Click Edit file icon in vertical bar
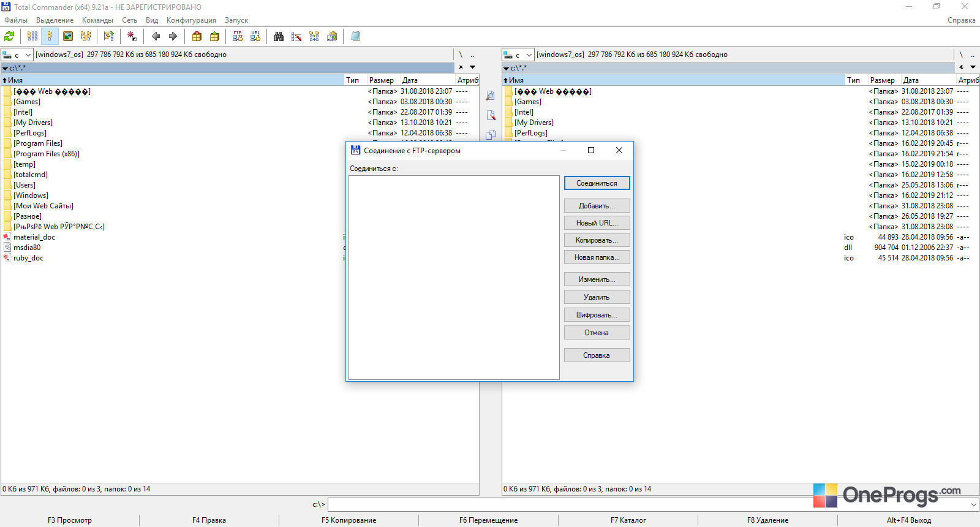 click(x=490, y=115)
